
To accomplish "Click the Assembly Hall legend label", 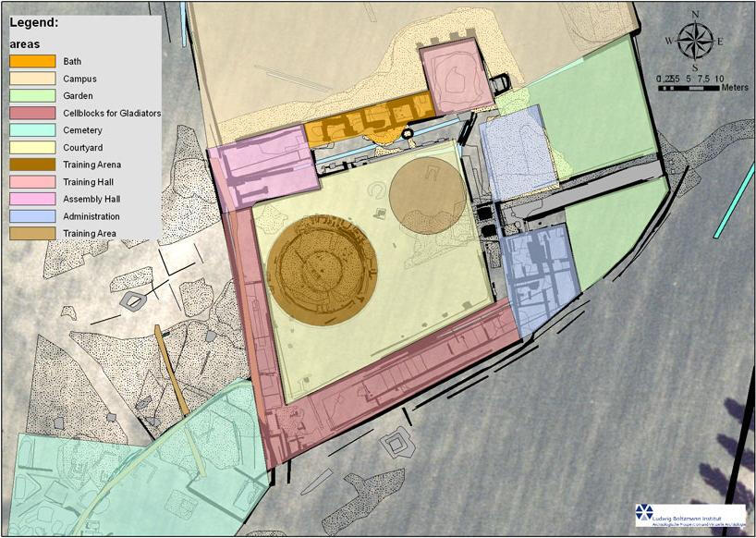I will [92, 199].
